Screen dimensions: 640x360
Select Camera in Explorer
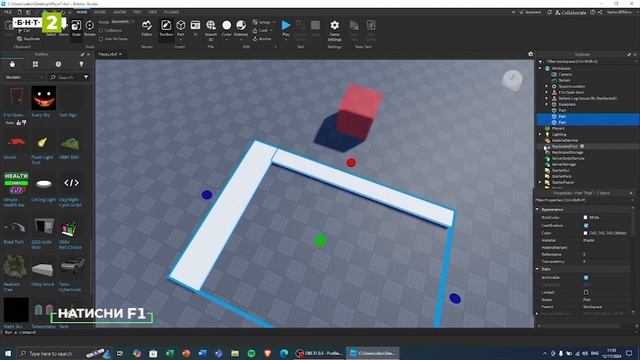[x=565, y=74]
